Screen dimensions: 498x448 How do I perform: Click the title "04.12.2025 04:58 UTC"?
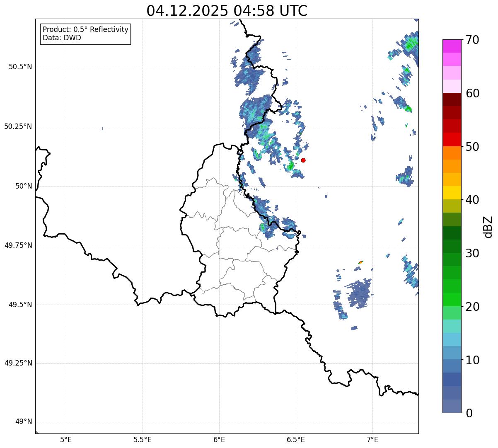click(x=227, y=11)
